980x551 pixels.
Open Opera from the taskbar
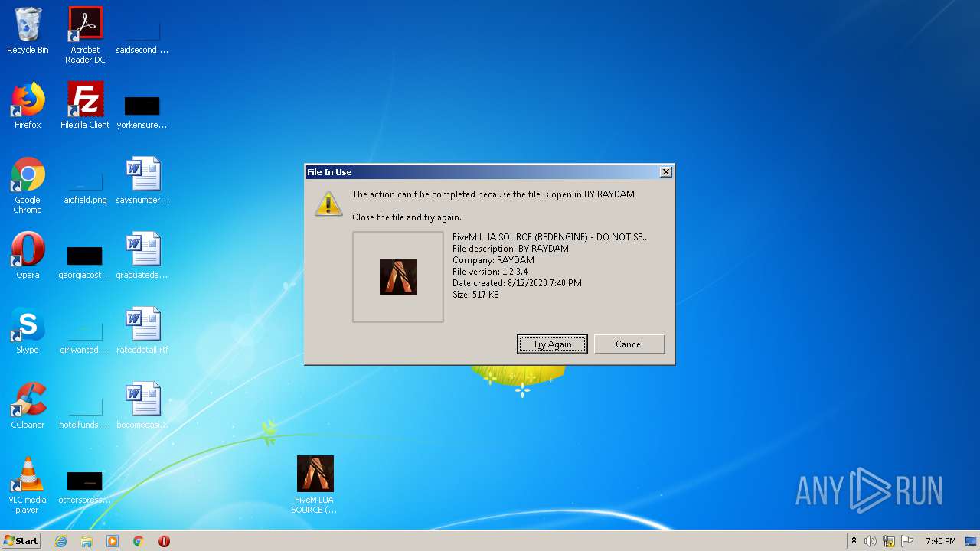[164, 541]
